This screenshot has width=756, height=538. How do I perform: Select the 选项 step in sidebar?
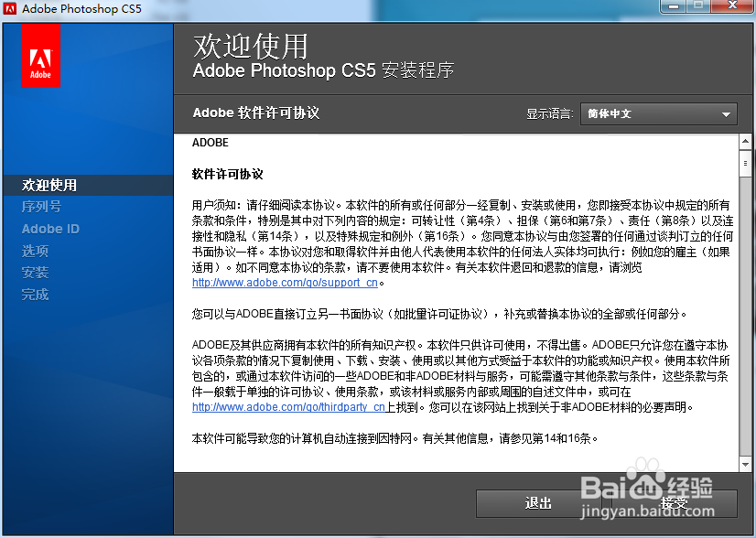(x=35, y=251)
